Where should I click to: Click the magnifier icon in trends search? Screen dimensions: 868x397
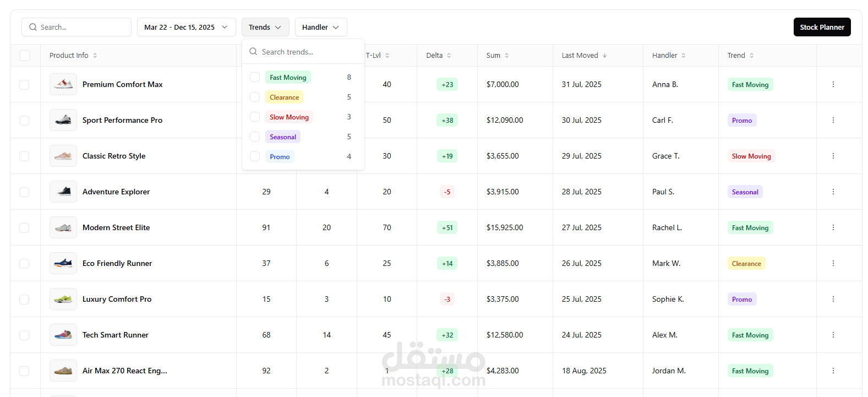tap(253, 51)
